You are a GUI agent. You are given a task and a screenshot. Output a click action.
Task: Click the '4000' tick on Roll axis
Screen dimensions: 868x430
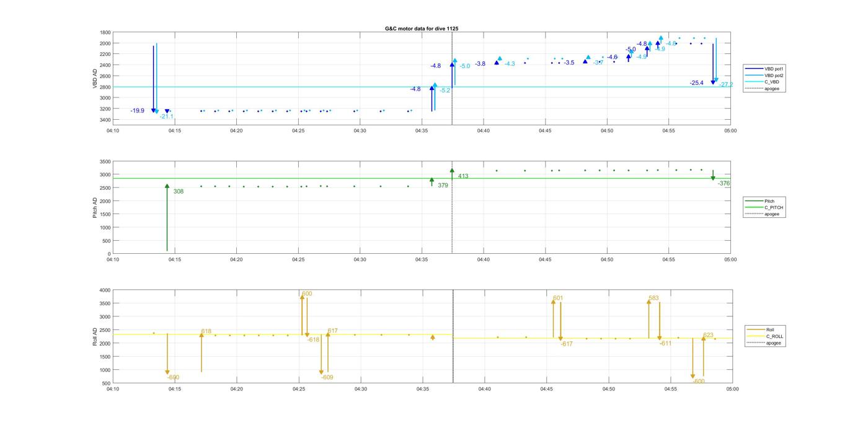click(105, 290)
